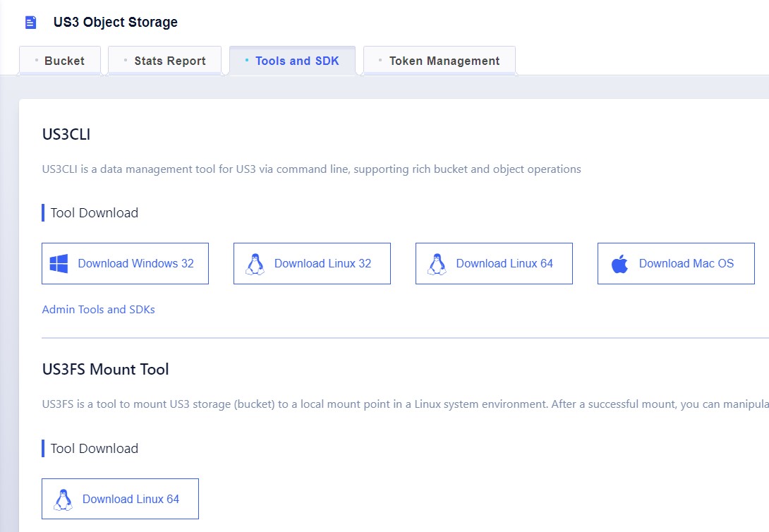Screen dimensions: 769x532
Task: Click the penguin icon under US3FS Mount Tool
Action: point(63,500)
